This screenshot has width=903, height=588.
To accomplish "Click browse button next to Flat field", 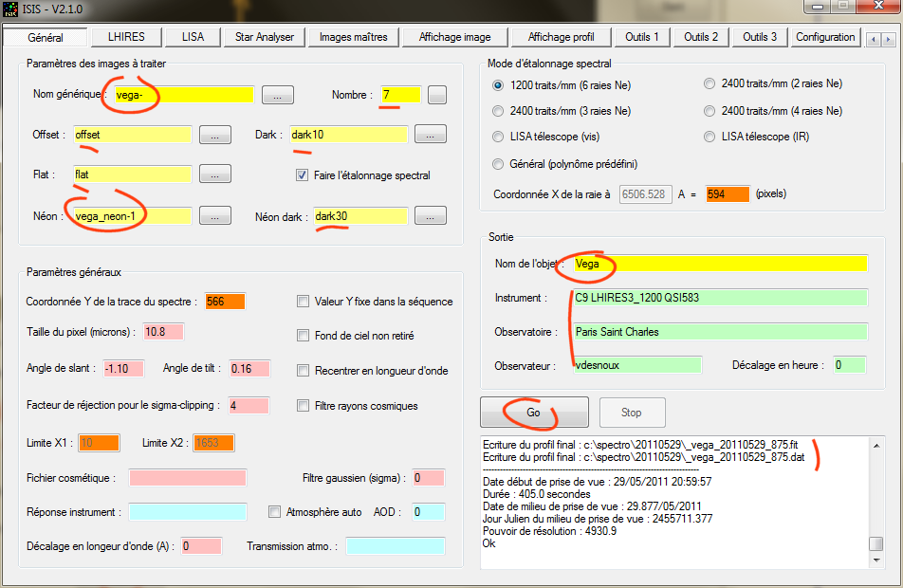I will pyautogui.click(x=214, y=175).
